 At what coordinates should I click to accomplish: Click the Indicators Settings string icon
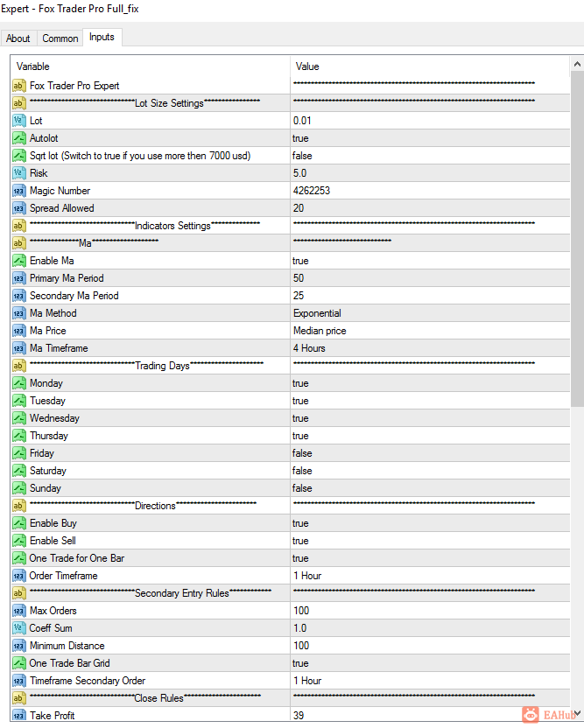tap(19, 226)
